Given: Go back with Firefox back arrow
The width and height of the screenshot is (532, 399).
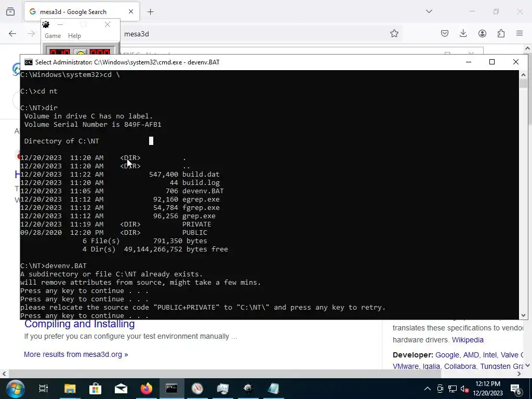Looking at the screenshot, I should (12, 33).
